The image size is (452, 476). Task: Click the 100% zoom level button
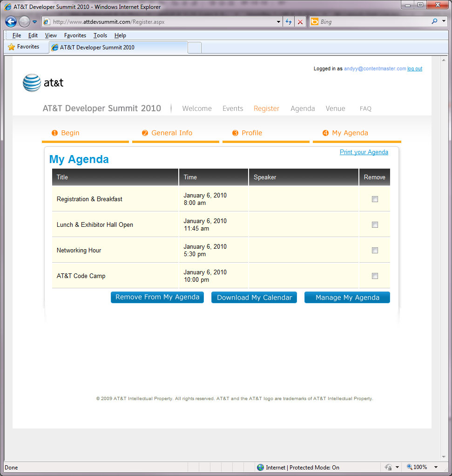pyautogui.click(x=417, y=467)
